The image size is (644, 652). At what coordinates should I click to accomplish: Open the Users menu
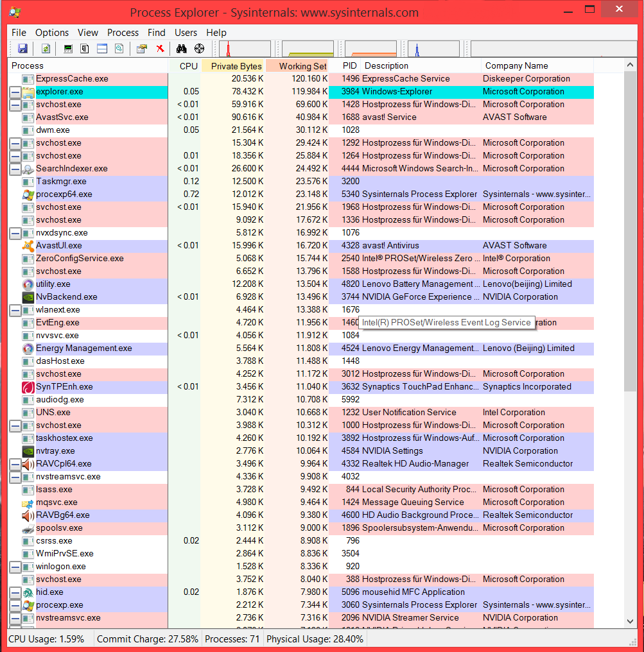[186, 33]
